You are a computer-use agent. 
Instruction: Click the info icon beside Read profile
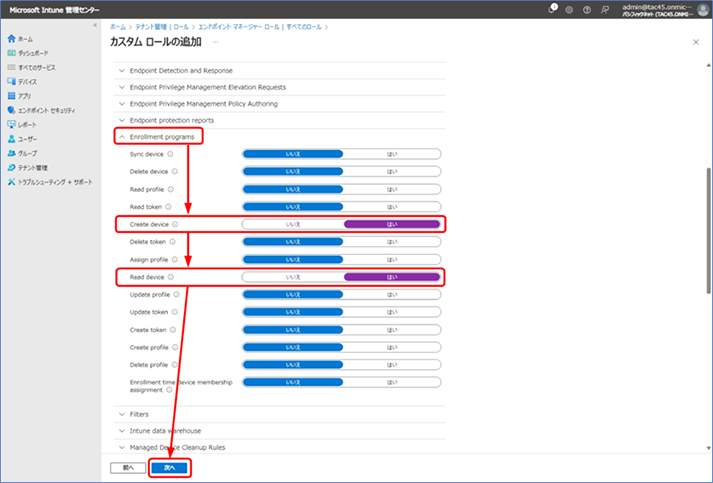tap(171, 189)
